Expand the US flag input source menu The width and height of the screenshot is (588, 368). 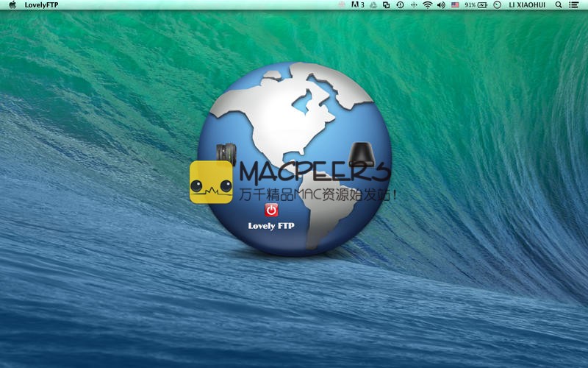[x=455, y=5]
